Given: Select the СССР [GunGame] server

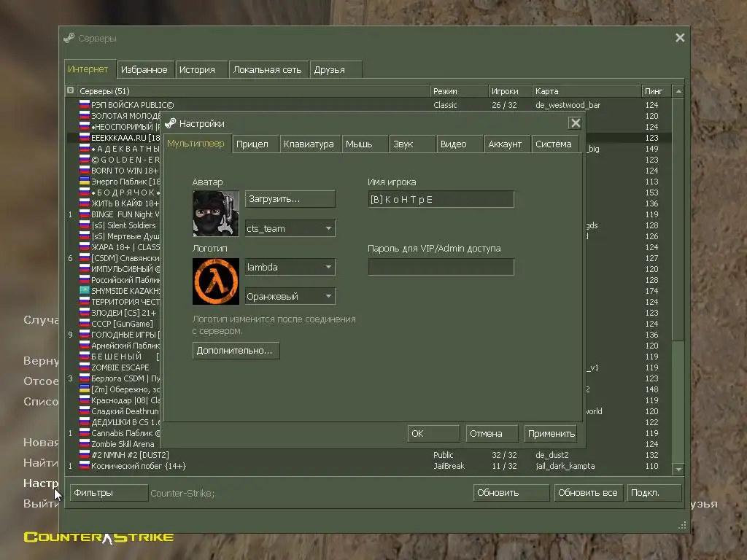Looking at the screenshot, I should pos(122,323).
